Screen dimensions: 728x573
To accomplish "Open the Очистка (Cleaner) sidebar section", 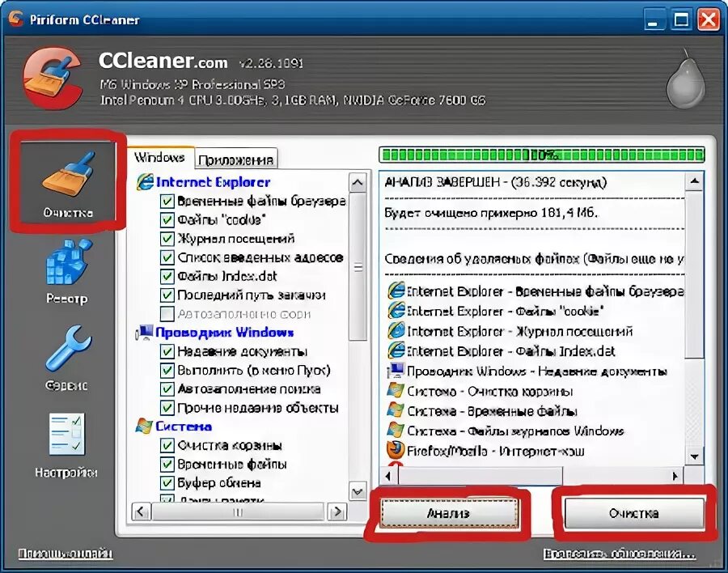I will pos(68,180).
